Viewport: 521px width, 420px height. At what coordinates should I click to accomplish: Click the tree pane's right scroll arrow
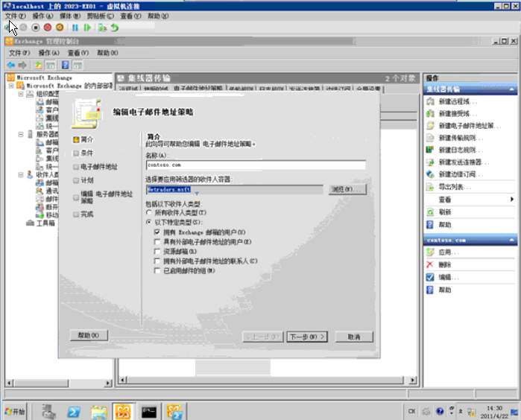pos(107,384)
